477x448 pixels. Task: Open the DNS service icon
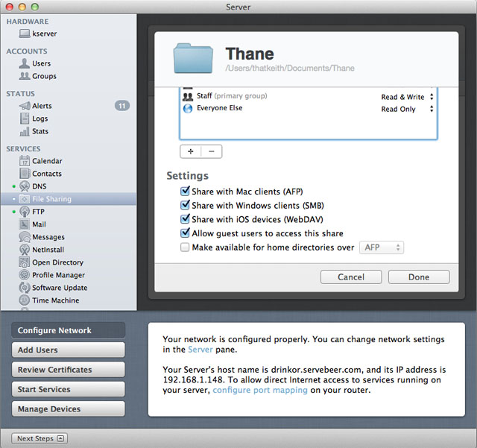pos(25,186)
